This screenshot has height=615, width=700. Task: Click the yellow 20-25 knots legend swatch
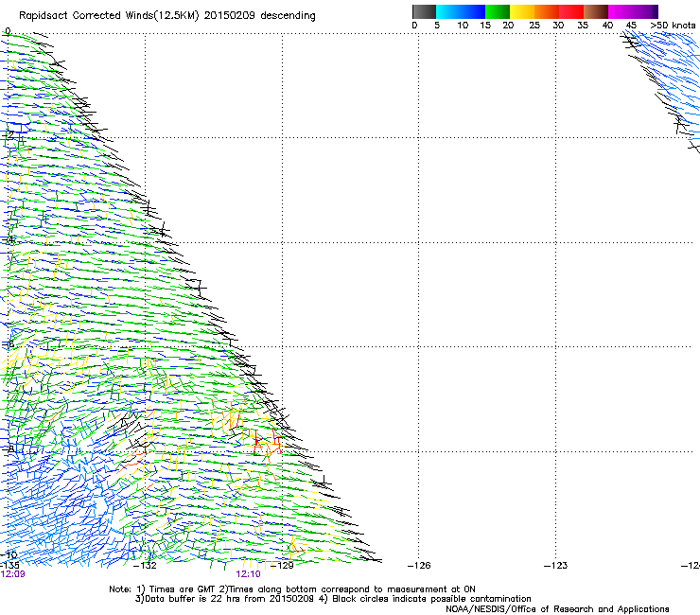[x=522, y=11]
